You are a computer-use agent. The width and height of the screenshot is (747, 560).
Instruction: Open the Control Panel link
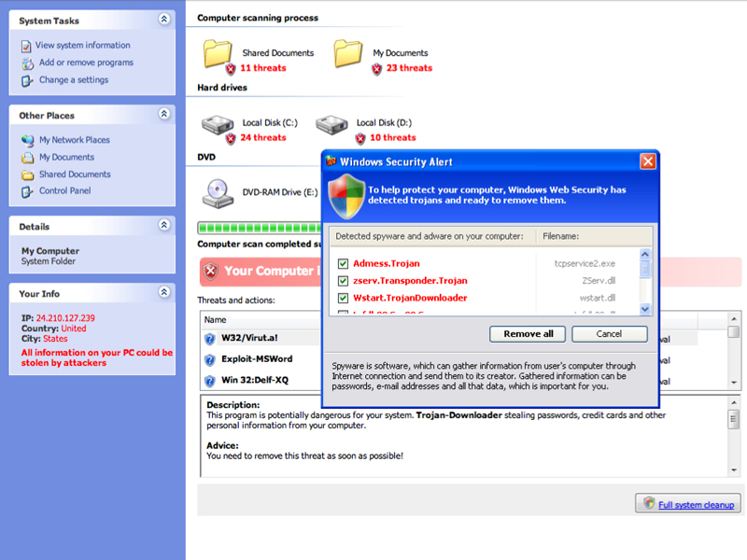click(x=65, y=190)
